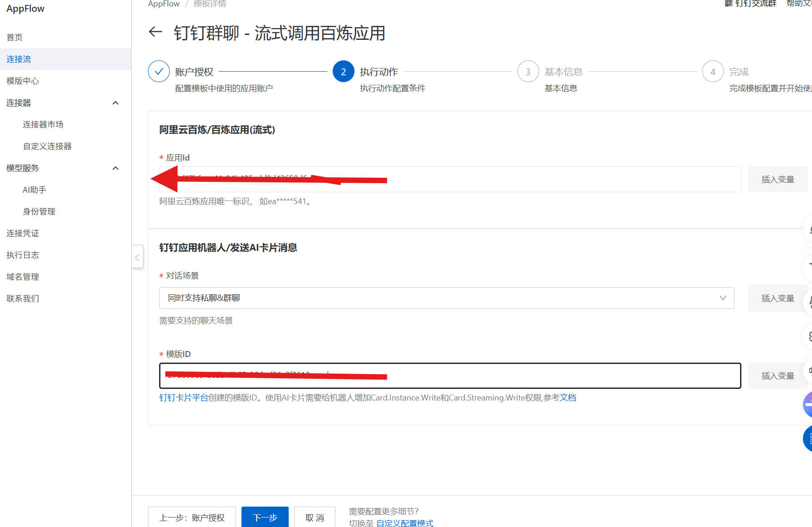Viewport: 812px width, 527px height.
Task: Collapse the 连接器 menu group chevron
Action: (116, 103)
